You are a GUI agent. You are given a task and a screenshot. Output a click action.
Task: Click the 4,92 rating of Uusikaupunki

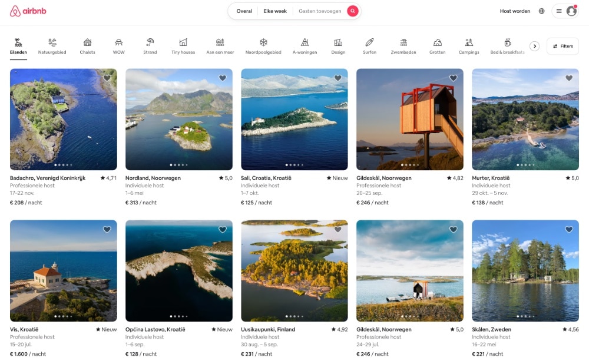pyautogui.click(x=340, y=329)
